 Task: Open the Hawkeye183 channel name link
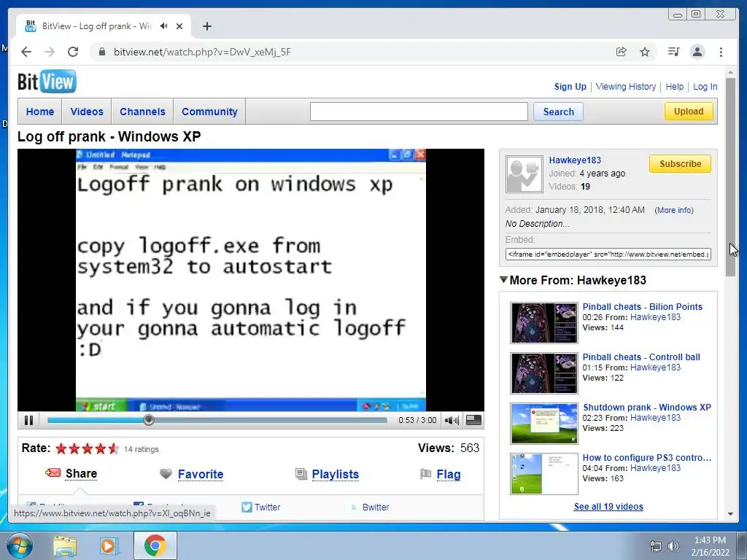[575, 160]
